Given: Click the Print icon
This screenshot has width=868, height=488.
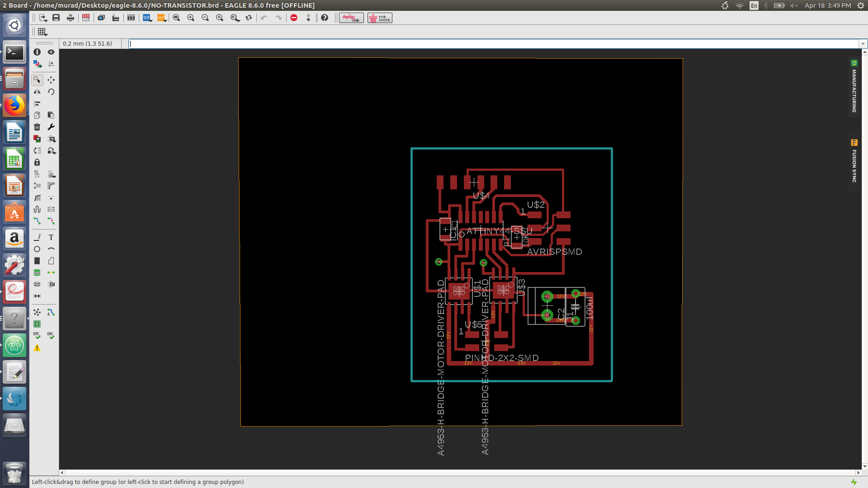Looking at the screenshot, I should (71, 18).
